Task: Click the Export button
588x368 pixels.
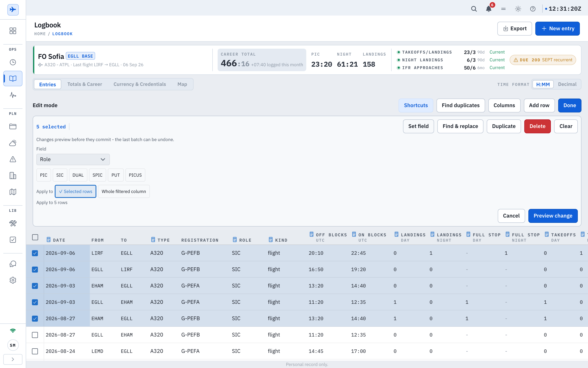Action: coord(515,29)
